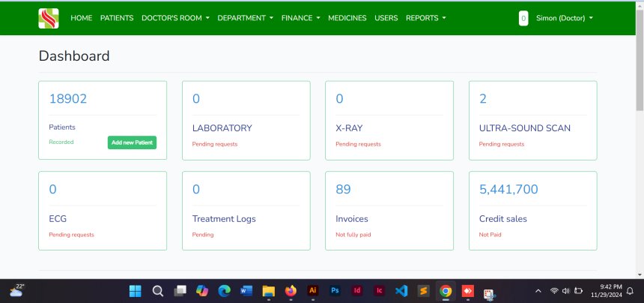Open LABORATORY pending requests card
The image size is (644, 303).
click(x=246, y=121)
